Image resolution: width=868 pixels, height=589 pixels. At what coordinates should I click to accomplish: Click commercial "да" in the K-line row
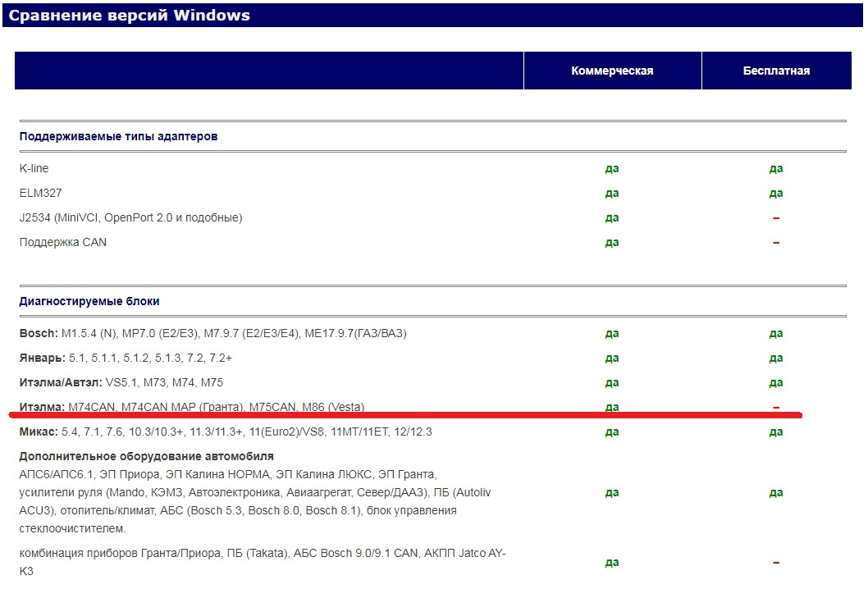tap(612, 169)
